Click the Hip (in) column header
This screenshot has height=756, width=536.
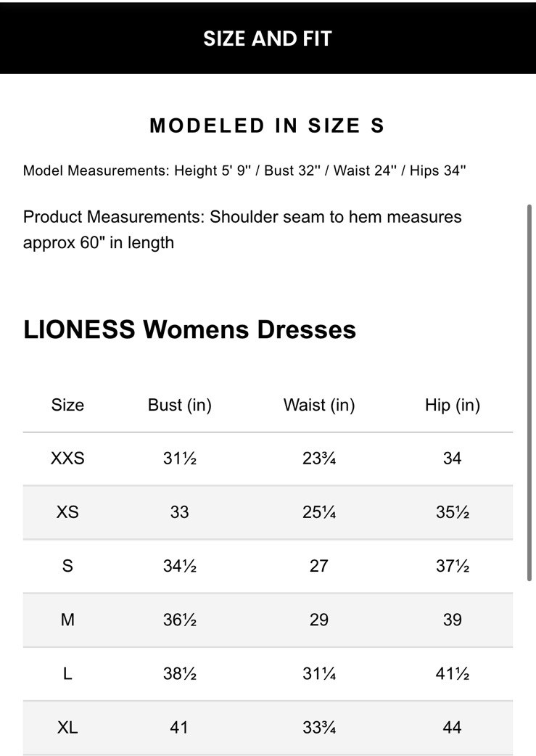coord(452,405)
